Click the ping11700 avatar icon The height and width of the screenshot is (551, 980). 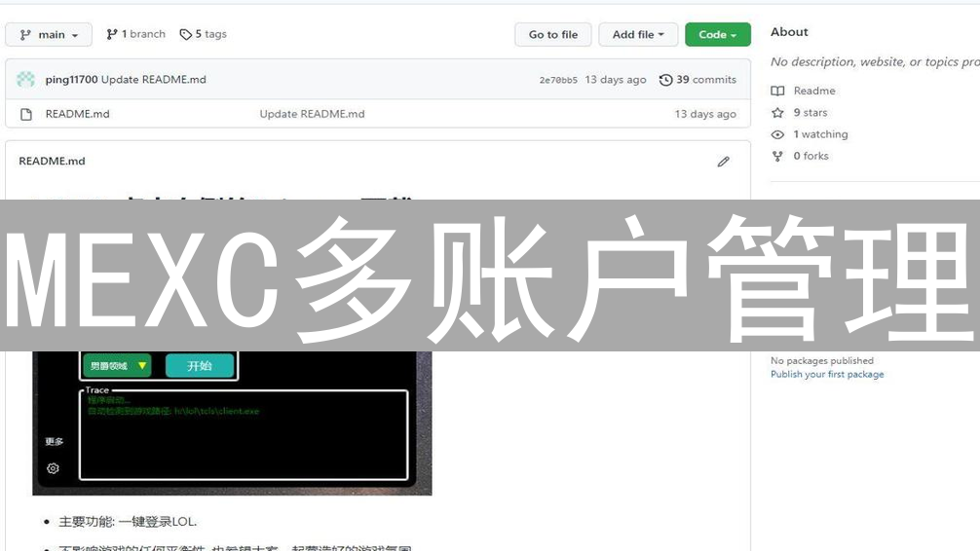coord(25,79)
